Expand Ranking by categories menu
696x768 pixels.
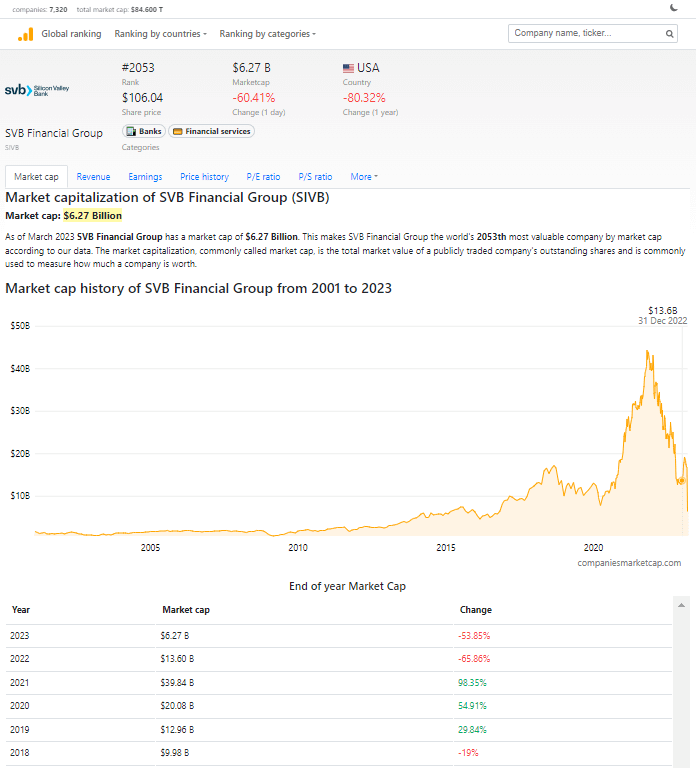[267, 34]
